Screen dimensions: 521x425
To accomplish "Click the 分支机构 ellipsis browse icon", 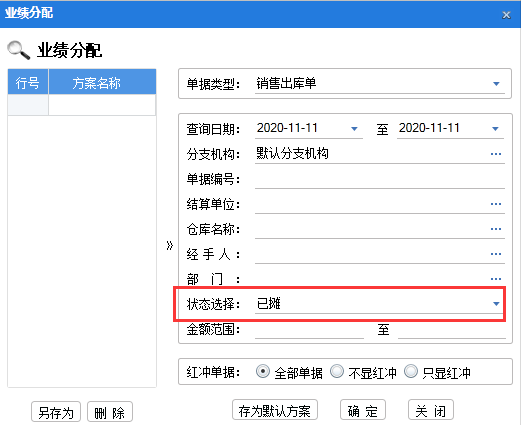I will point(496,154).
